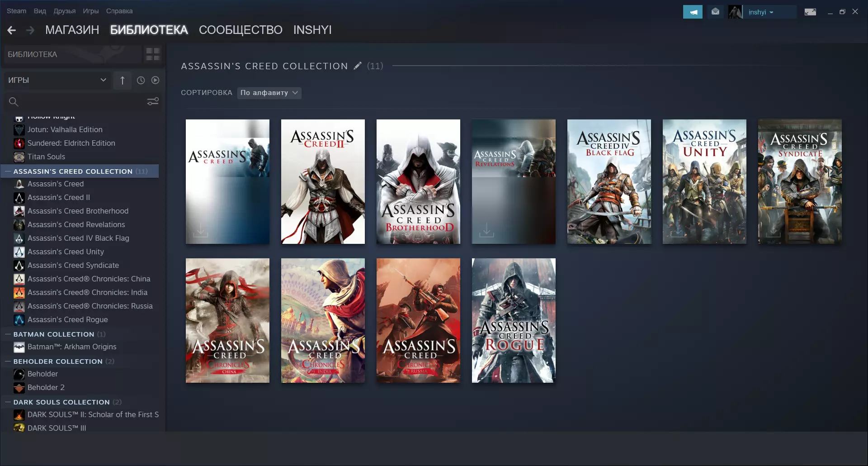
Task: Click the Assassin's Creed Revelations list icon
Action: pyautogui.click(x=19, y=225)
